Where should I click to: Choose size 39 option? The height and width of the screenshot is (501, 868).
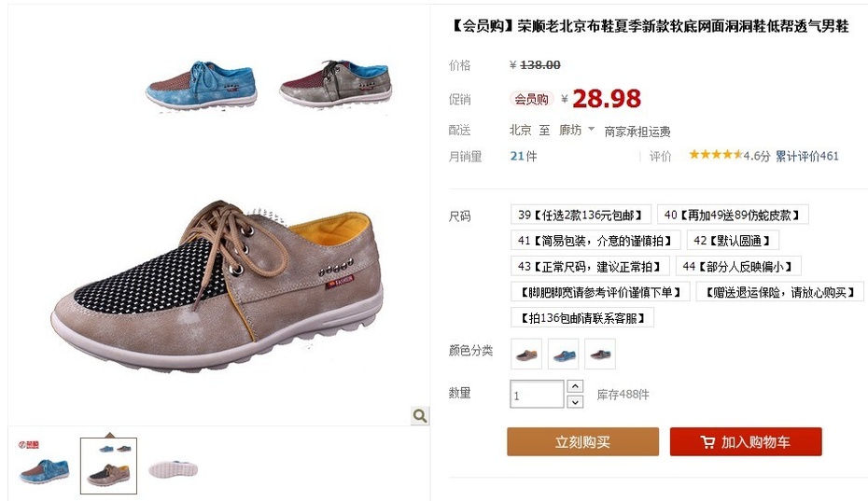(x=581, y=215)
